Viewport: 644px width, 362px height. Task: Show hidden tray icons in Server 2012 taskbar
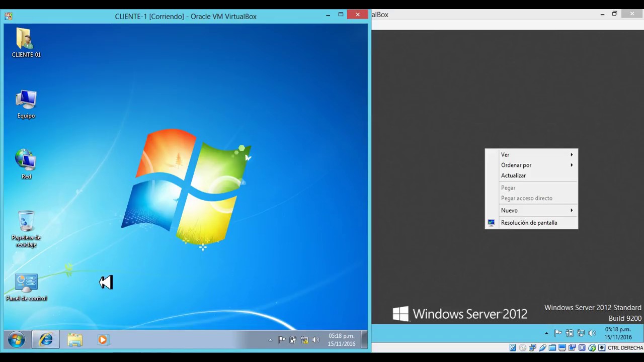tap(546, 333)
